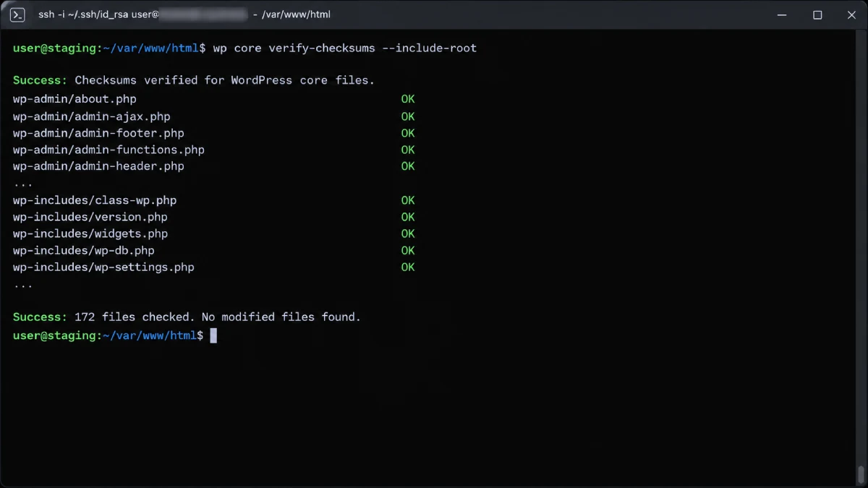
Task: Click the OK status beside about.php
Action: (x=408, y=99)
